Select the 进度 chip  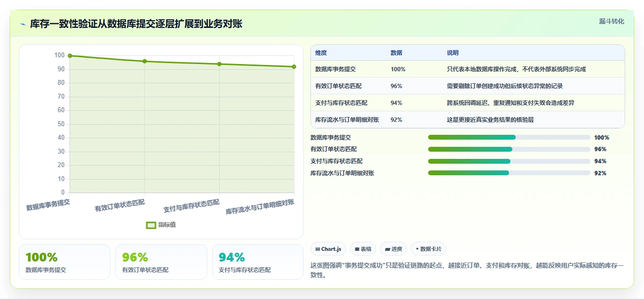[393, 249]
